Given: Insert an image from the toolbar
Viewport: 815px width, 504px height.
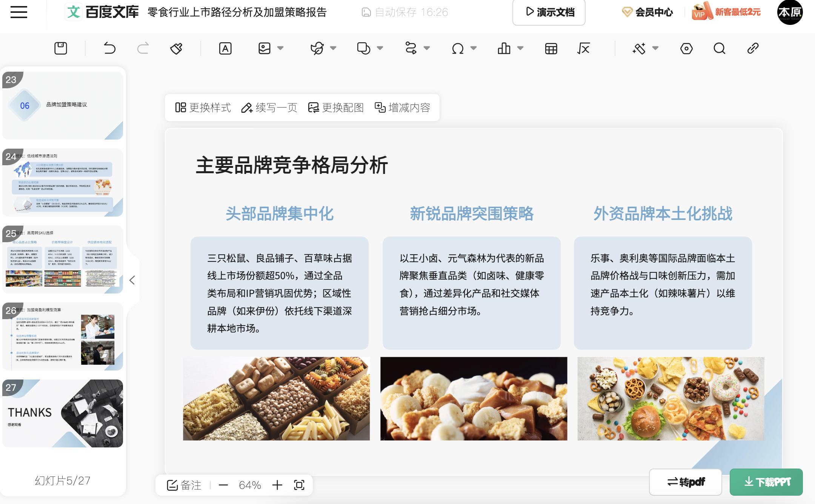Looking at the screenshot, I should (264, 48).
